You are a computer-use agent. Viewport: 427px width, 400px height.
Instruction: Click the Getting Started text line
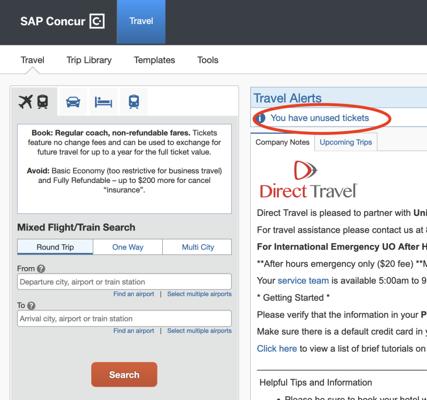tap(293, 298)
